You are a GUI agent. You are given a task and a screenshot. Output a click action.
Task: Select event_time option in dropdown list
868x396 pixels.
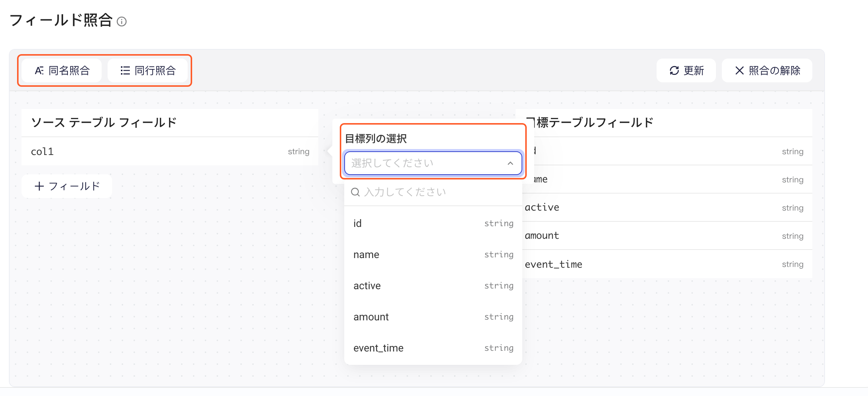coord(433,348)
